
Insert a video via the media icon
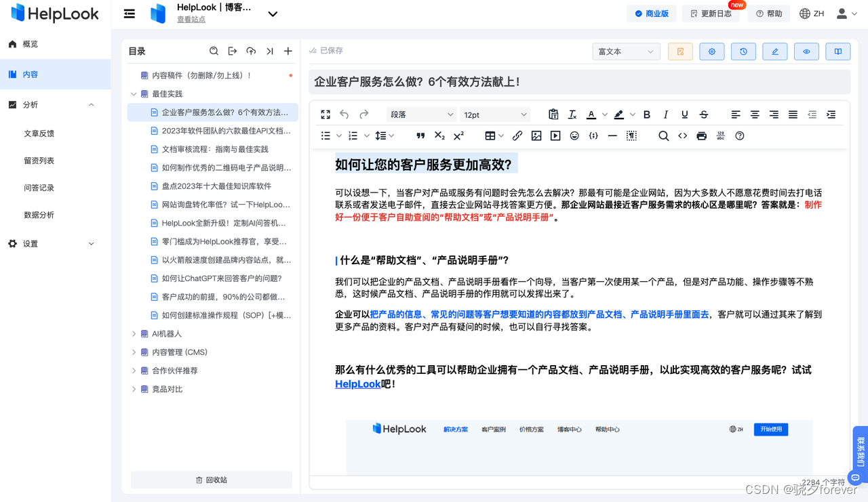click(555, 136)
